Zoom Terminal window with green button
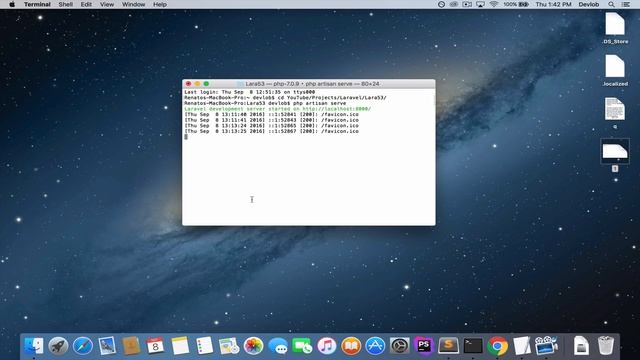 click(x=206, y=84)
